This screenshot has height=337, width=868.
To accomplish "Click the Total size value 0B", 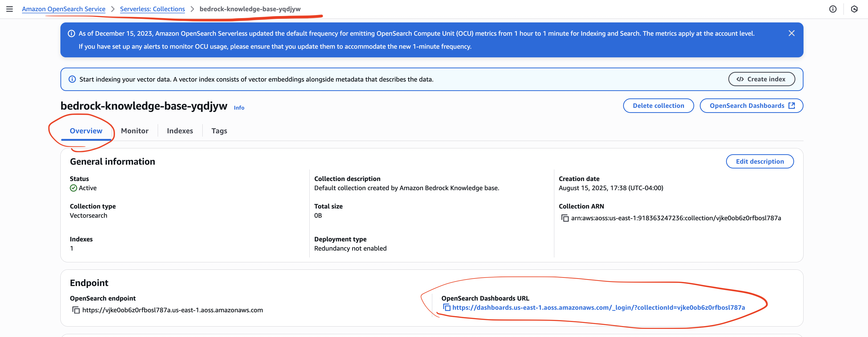I will point(318,215).
